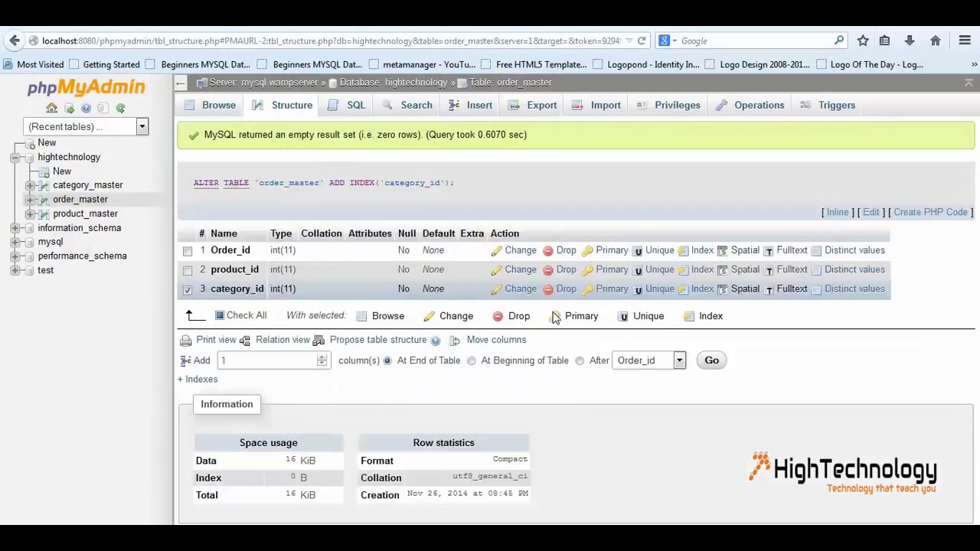Open Most Visited bookmarks folder
Screen dimensions: 980x551
33,64
